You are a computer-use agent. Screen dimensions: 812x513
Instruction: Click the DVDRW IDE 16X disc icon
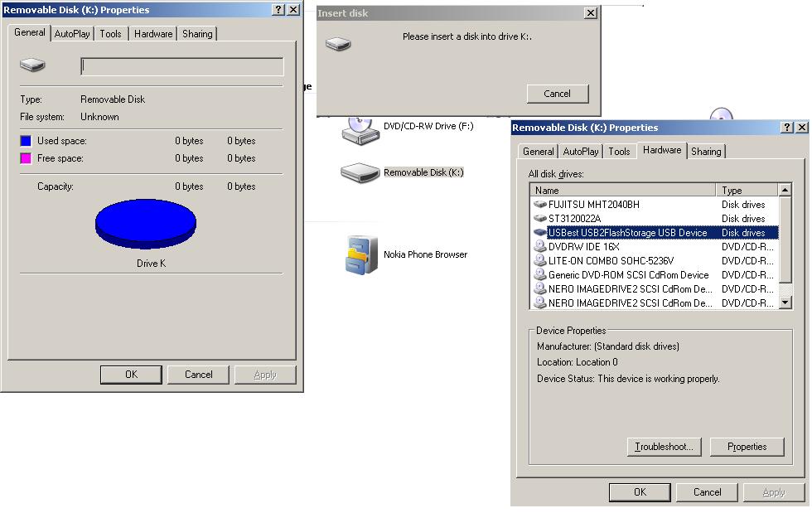click(x=540, y=247)
